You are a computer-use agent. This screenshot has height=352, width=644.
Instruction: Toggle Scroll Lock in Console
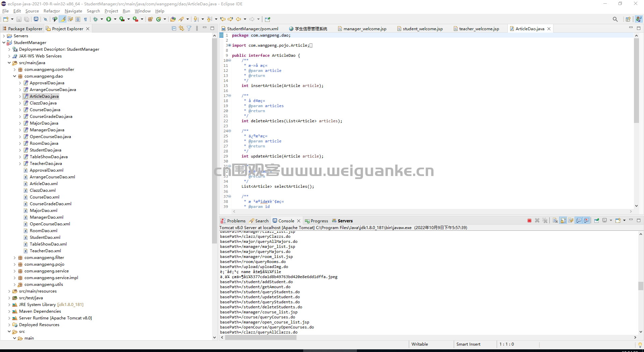(563, 221)
